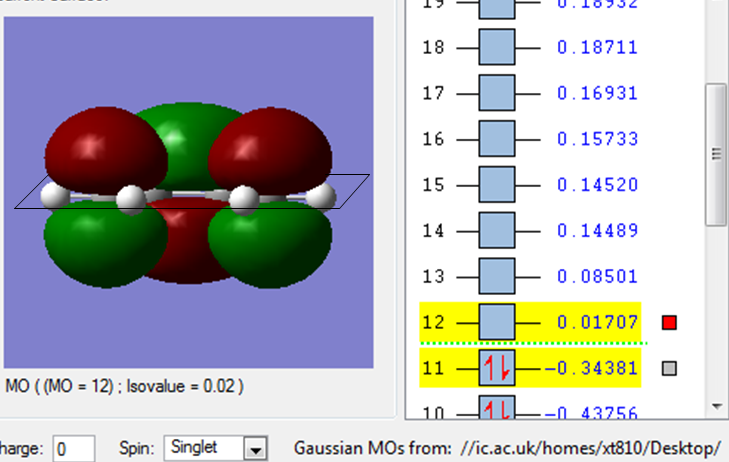Click energy value 0.14520
Viewport: 729px width, 462px height.
tap(597, 185)
